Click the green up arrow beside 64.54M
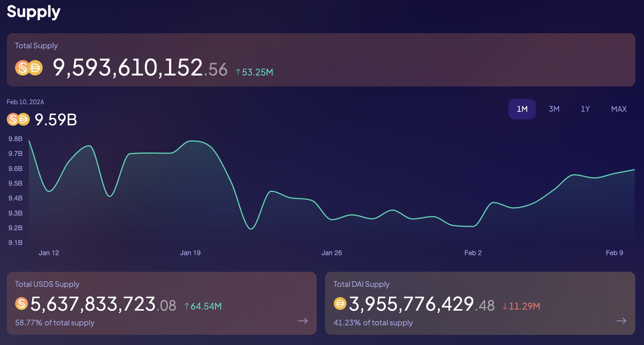The height and width of the screenshot is (345, 644). coord(186,306)
